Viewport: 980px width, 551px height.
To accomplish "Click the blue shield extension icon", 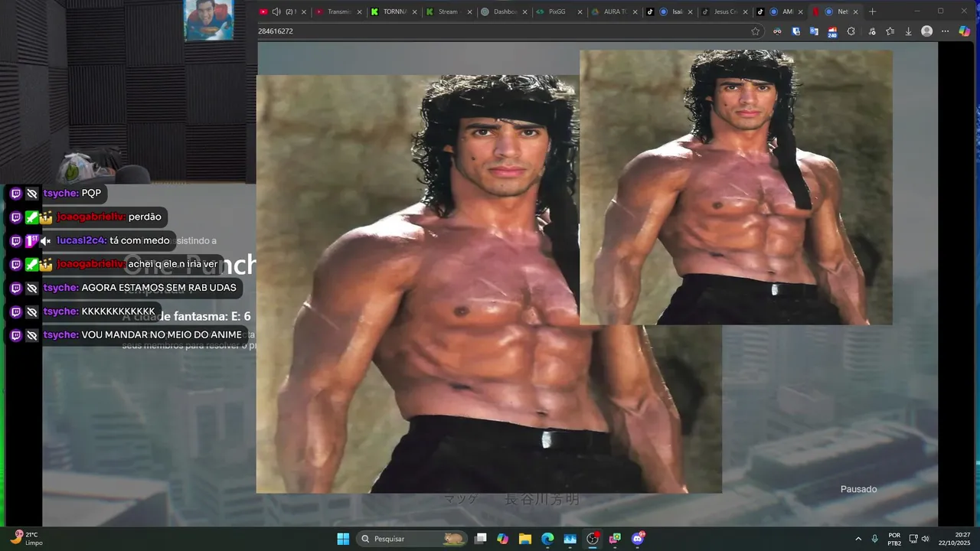I will pos(796,31).
